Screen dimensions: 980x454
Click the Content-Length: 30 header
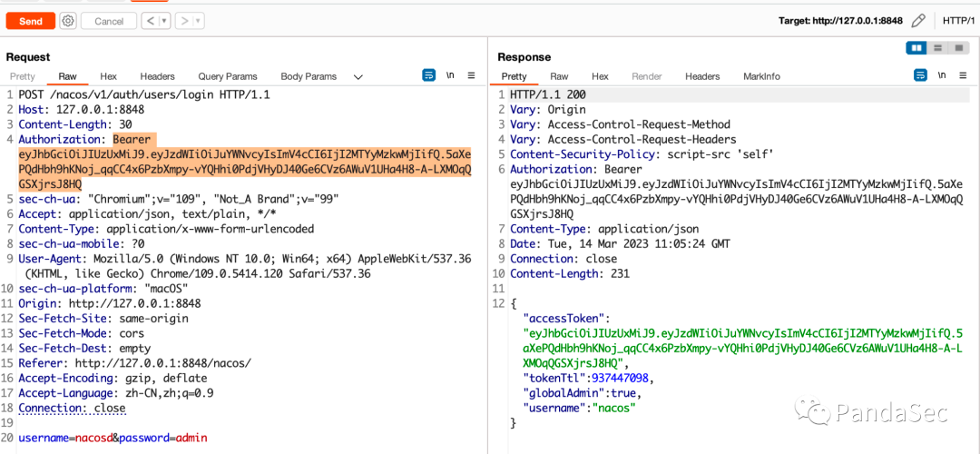[75, 124]
